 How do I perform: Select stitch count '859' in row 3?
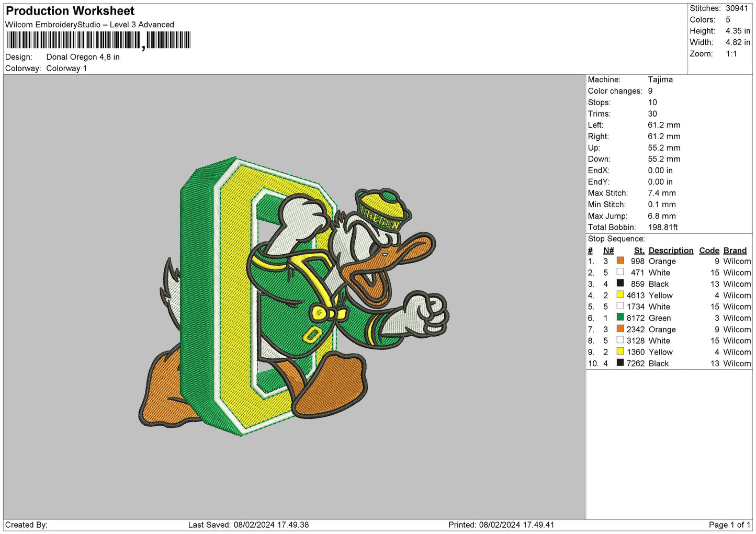tap(638, 285)
